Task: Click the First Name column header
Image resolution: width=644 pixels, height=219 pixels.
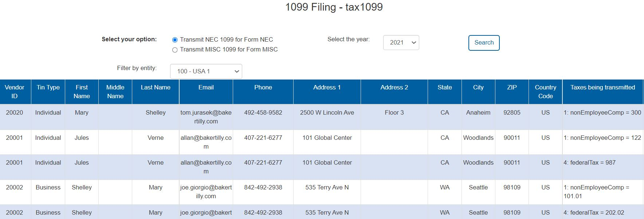Action: pos(82,92)
